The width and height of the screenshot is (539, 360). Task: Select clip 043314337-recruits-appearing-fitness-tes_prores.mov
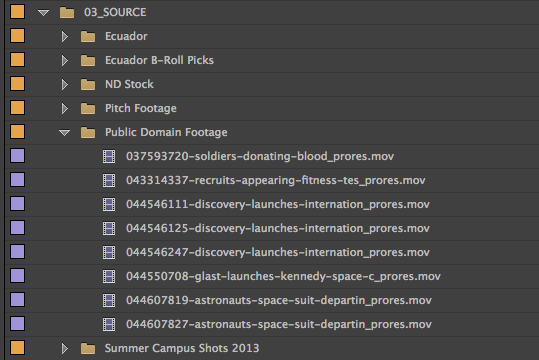point(276,181)
